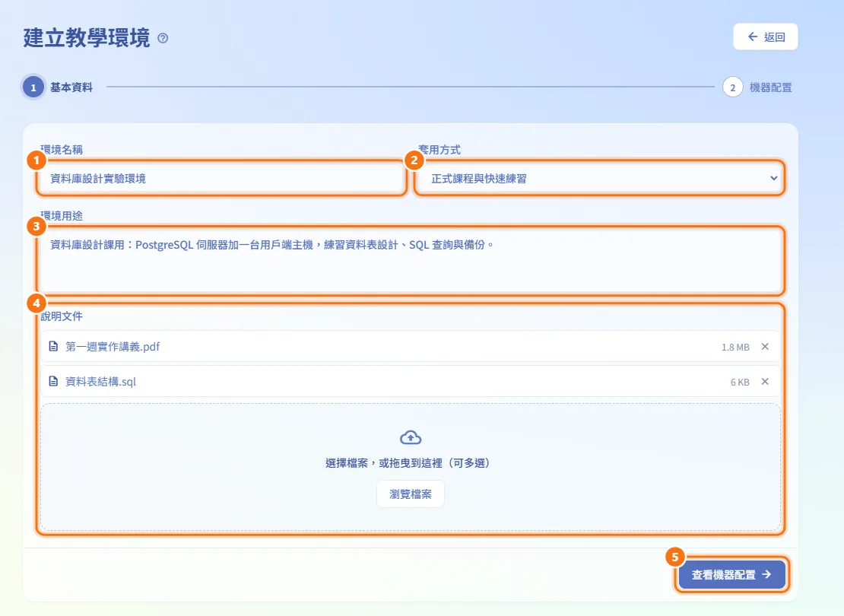Click the 查看機器配置 button
Image resolution: width=844 pixels, height=616 pixels.
(732, 574)
